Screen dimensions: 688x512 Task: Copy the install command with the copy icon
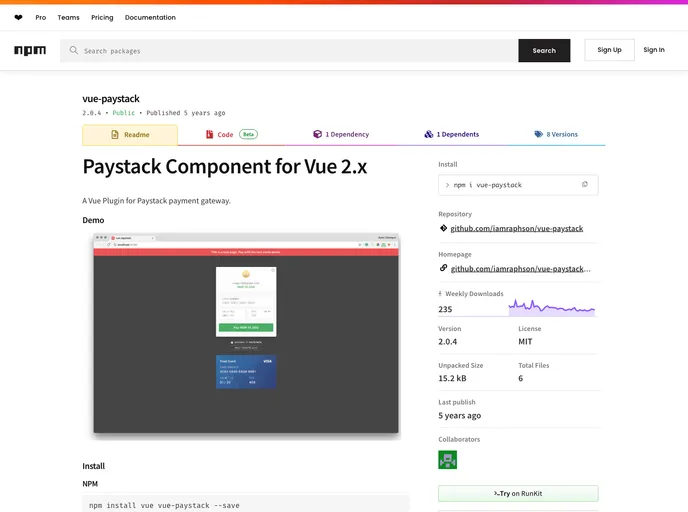click(x=584, y=184)
